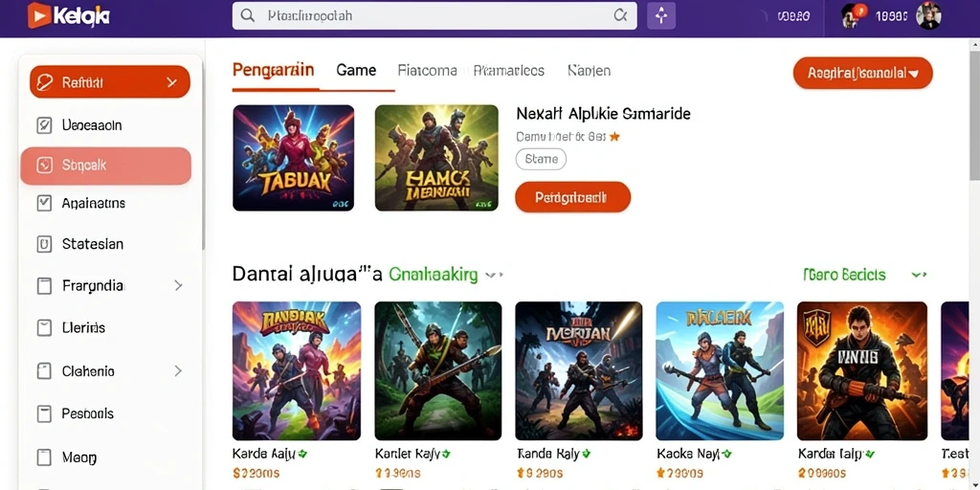Click green badge next to Karder Talp
The image size is (980, 490).
point(871,454)
